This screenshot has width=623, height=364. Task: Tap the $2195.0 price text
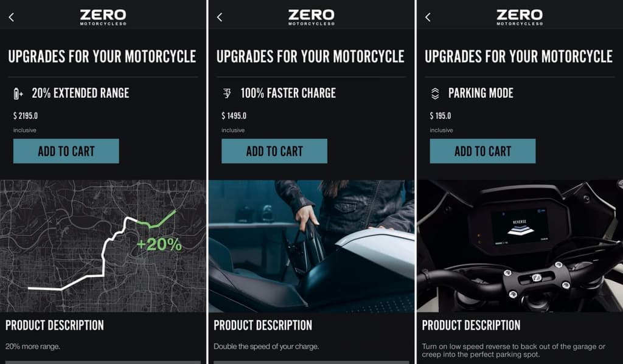[x=26, y=116]
